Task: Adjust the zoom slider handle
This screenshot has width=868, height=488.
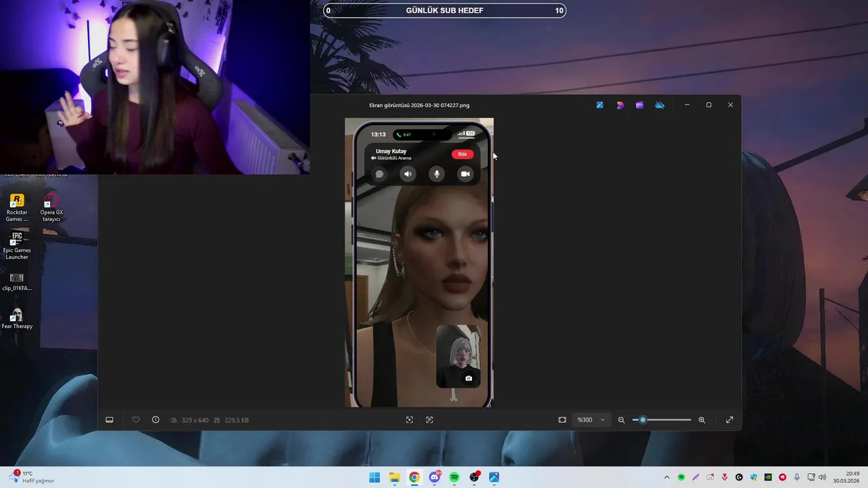Action: point(643,420)
